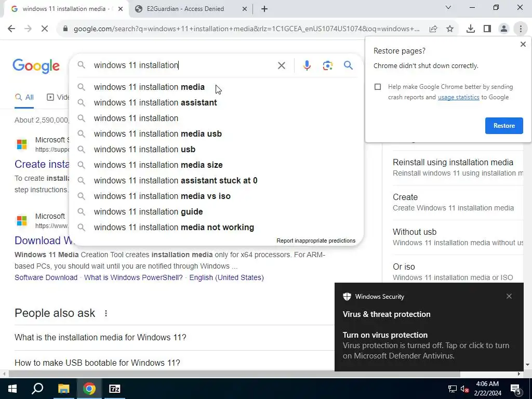Dismiss the Restore pages popup
The width and height of the screenshot is (532, 399).
(x=523, y=44)
